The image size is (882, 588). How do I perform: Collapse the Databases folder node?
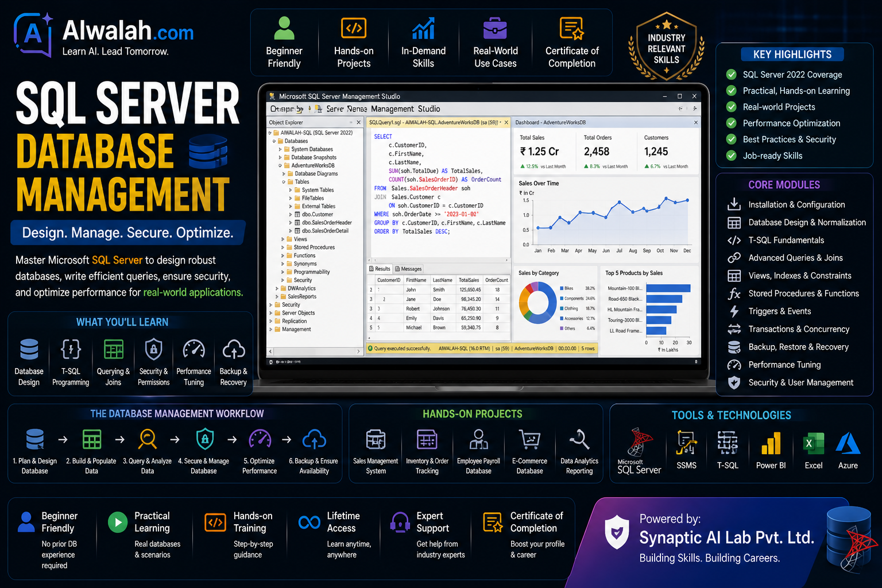[x=274, y=141]
